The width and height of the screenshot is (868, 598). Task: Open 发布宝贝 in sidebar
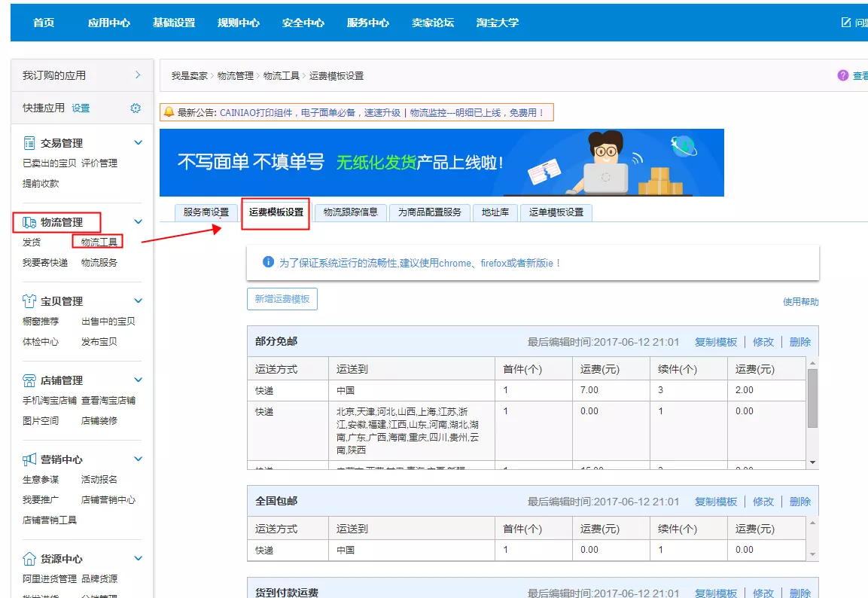(x=99, y=342)
